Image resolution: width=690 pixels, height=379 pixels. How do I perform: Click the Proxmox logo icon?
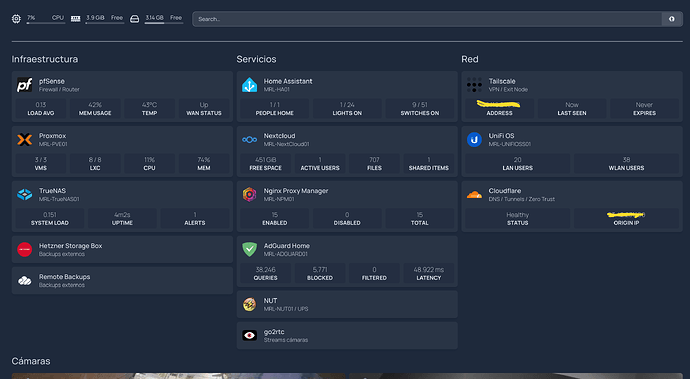[x=25, y=140]
